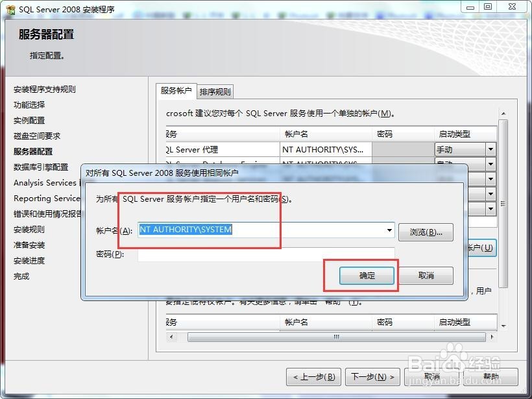This screenshot has width=532, height=399.
Task: Click the bottom 取消 button of the installer
Action: (x=431, y=377)
